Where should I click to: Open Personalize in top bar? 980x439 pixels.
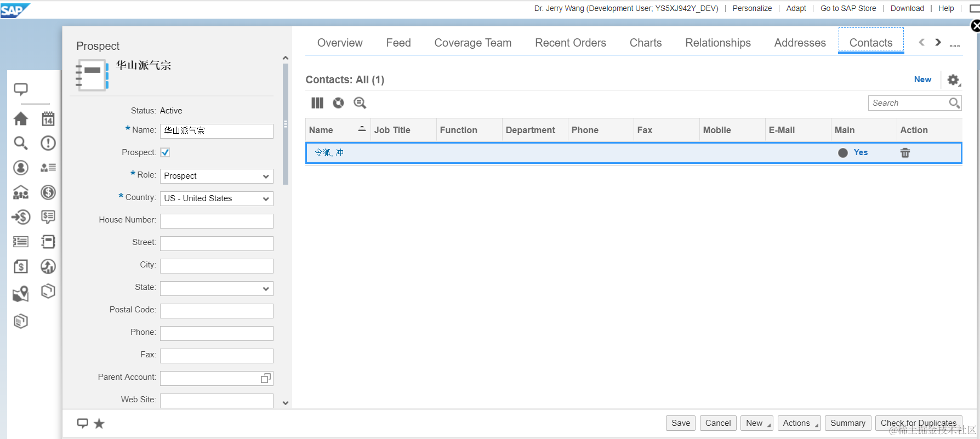click(752, 8)
